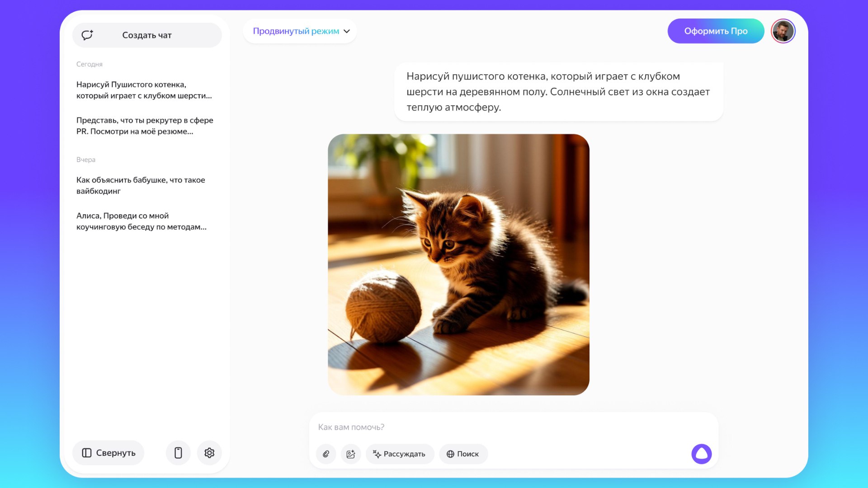Open chat 'Представь, что ты рекрутер'
The image size is (868, 488).
(145, 126)
